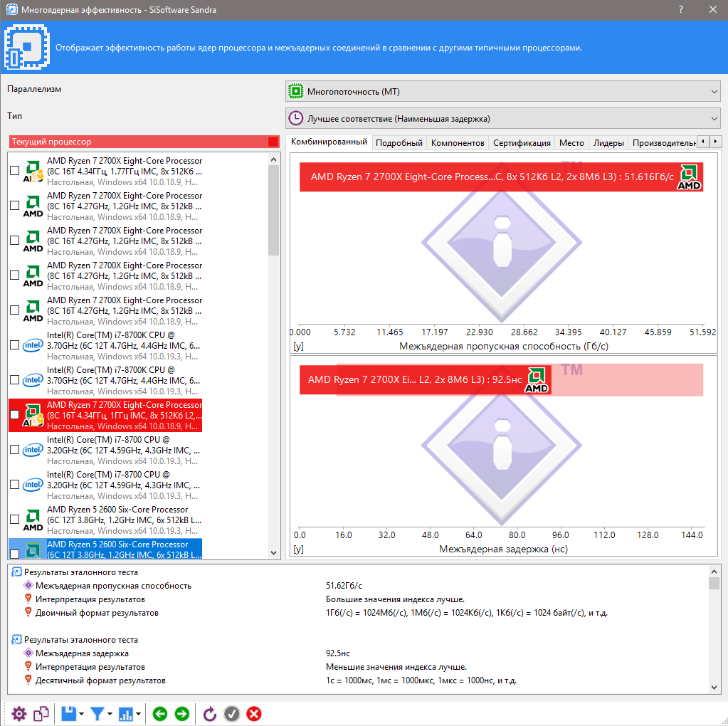Tick checkbox of blue-highlighted Ryzen 5 2600 entry
This screenshot has width=728, height=726.
click(14, 554)
